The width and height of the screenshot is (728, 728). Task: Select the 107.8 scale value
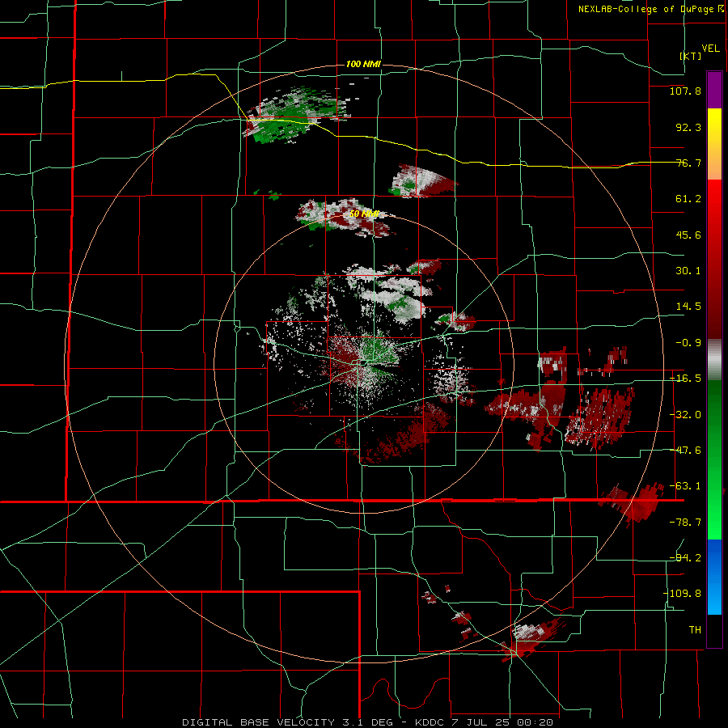pyautogui.click(x=685, y=91)
